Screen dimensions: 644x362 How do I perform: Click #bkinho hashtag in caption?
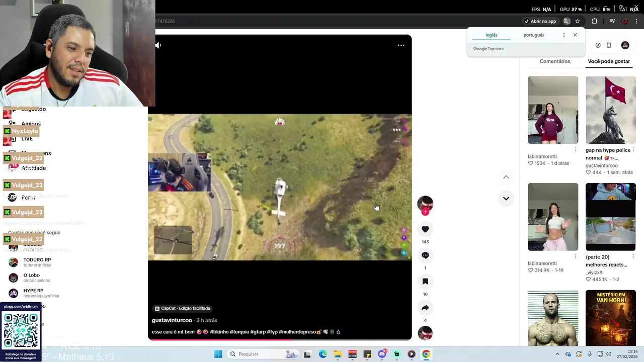(x=219, y=332)
